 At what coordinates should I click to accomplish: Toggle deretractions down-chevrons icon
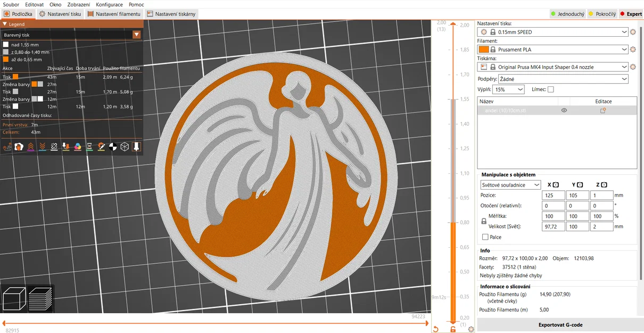[x=42, y=147]
